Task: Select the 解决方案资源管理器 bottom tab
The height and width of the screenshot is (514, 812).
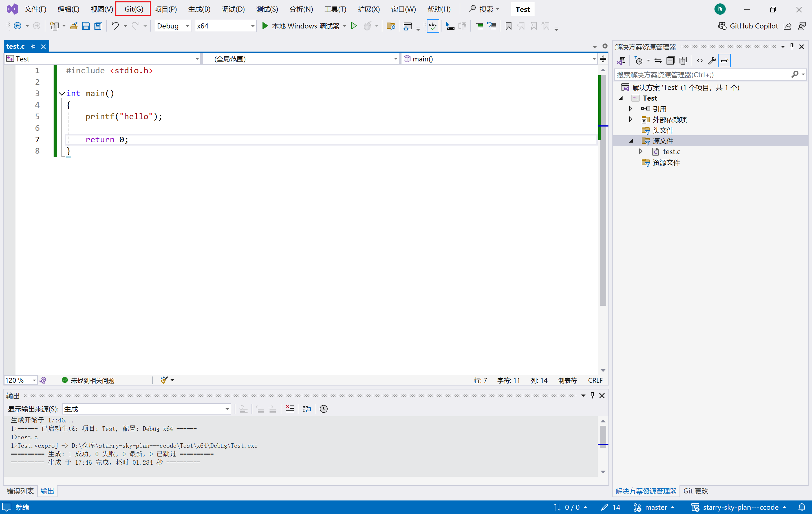Action: [x=646, y=491]
